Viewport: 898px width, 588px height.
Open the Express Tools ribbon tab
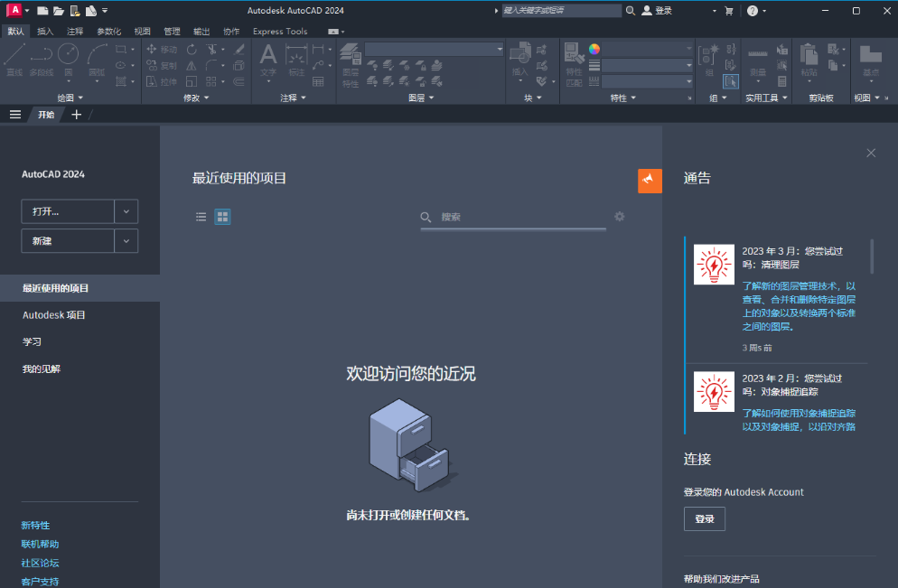point(280,32)
